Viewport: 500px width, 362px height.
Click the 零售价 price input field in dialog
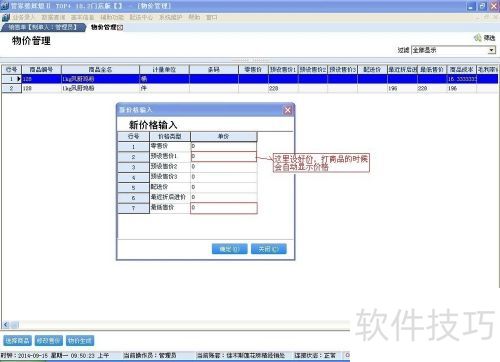click(224, 146)
